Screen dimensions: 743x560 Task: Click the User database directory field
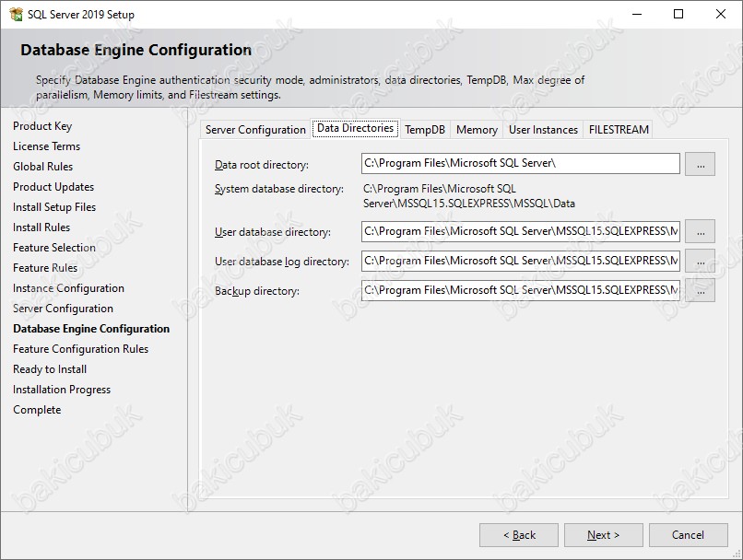pos(520,232)
